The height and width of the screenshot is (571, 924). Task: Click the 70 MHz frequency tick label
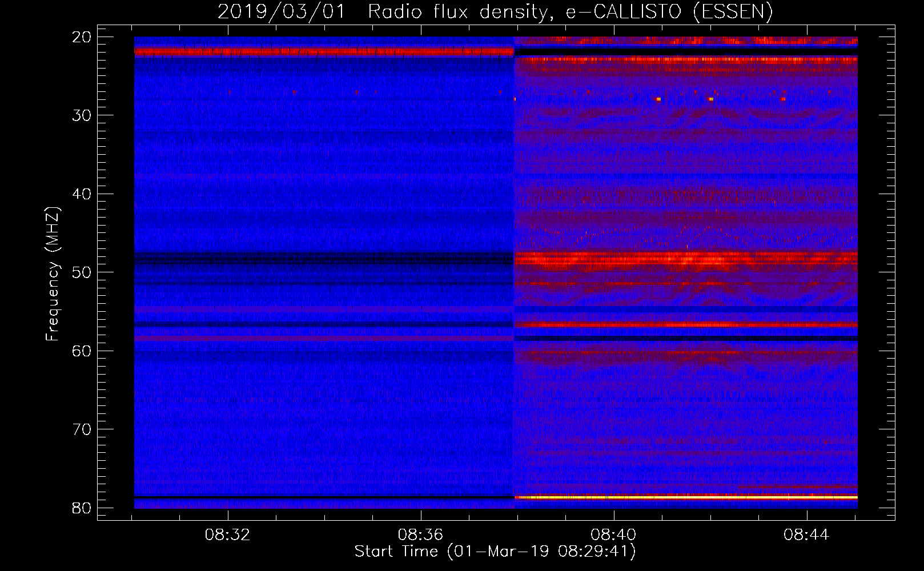click(82, 429)
